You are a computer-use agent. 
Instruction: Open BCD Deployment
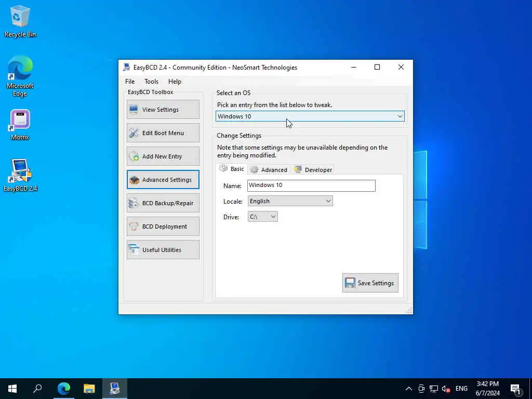(x=163, y=227)
